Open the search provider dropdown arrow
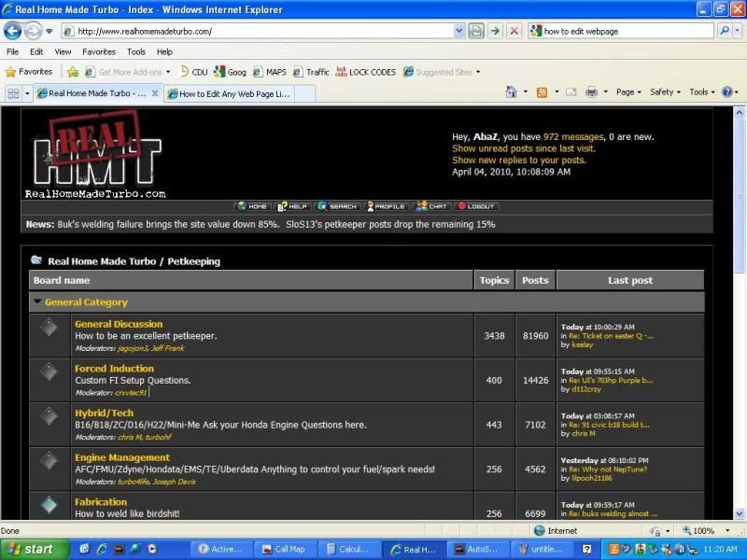Viewport: 747px width, 560px height. 738,32
